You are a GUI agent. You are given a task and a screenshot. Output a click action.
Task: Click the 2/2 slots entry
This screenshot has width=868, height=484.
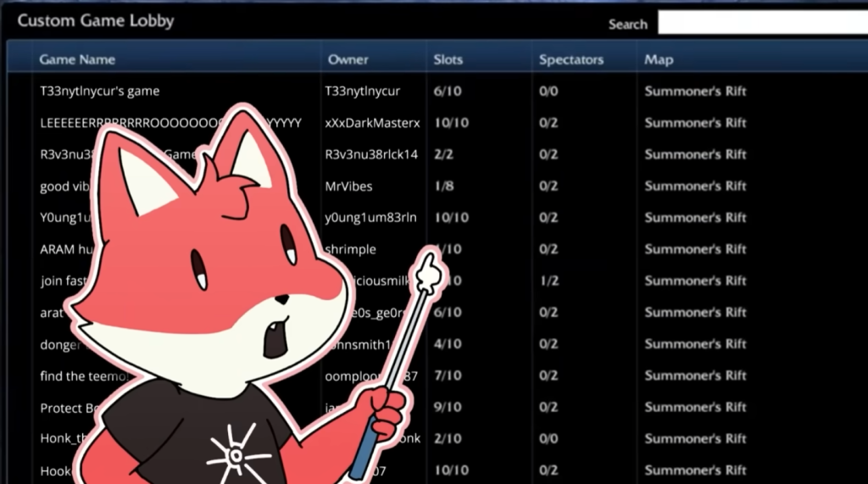(443, 154)
